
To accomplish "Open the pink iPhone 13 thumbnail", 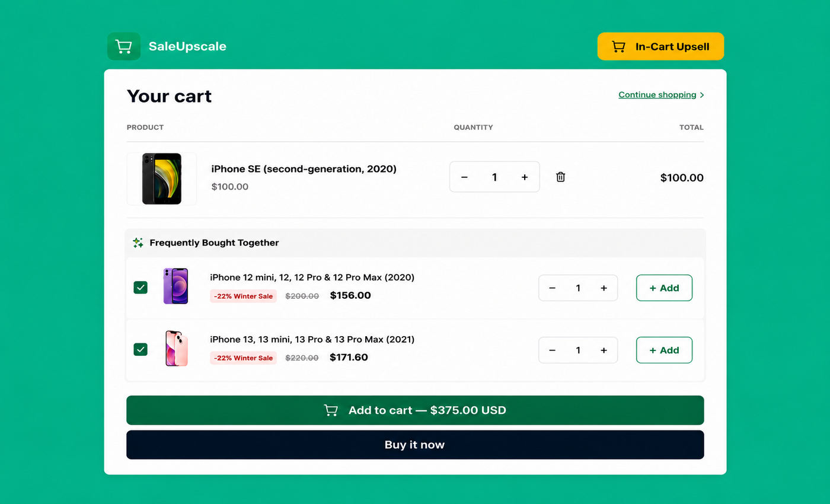I will [176, 348].
